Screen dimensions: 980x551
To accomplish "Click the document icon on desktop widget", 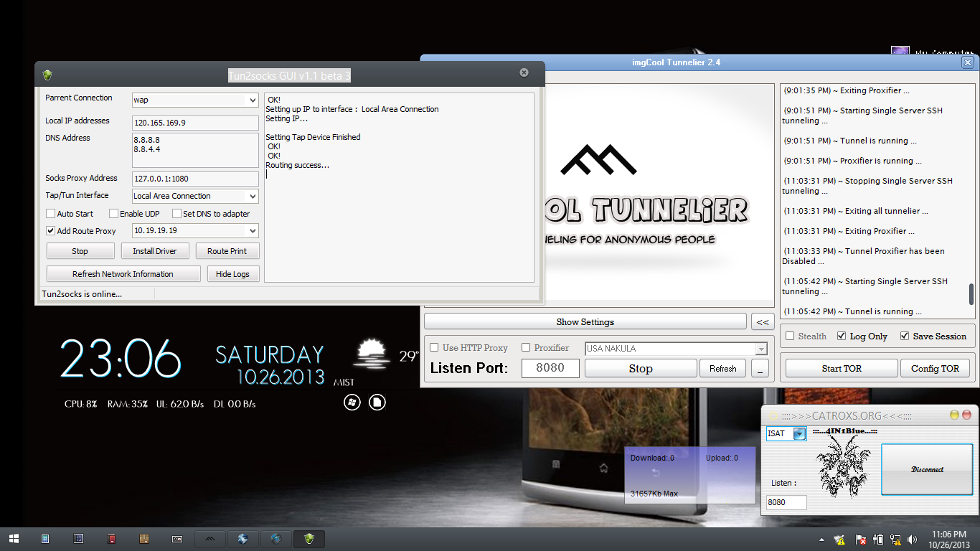I will click(x=377, y=402).
